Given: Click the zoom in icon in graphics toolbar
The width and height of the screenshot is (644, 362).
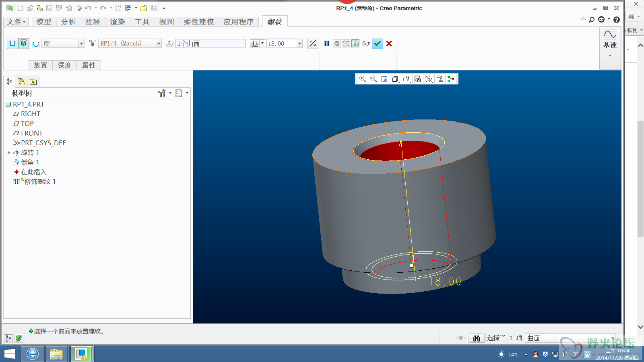Looking at the screenshot, I should pos(363,79).
